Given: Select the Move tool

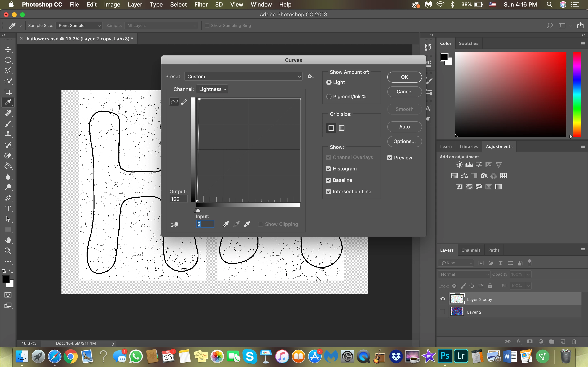Looking at the screenshot, I should [8, 50].
